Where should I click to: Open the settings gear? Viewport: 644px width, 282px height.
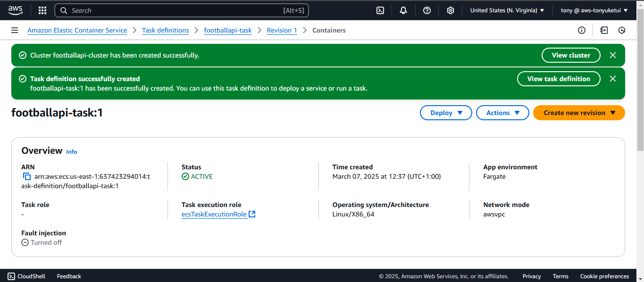pos(451,10)
